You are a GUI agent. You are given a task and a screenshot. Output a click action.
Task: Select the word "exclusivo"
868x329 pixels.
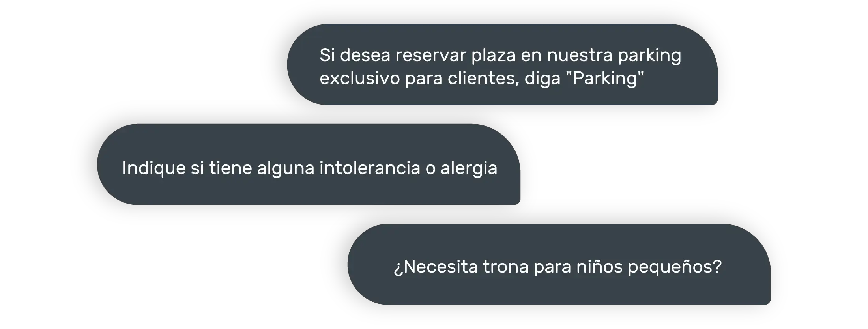click(x=360, y=78)
